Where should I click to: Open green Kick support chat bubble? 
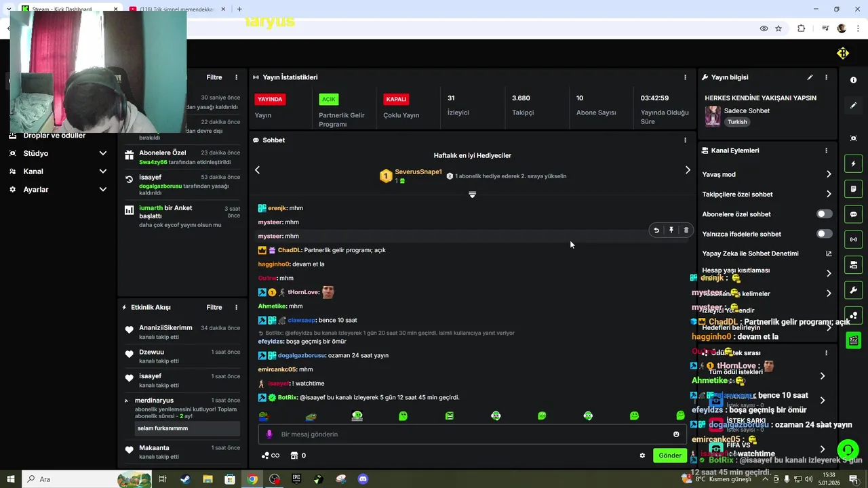tap(847, 449)
